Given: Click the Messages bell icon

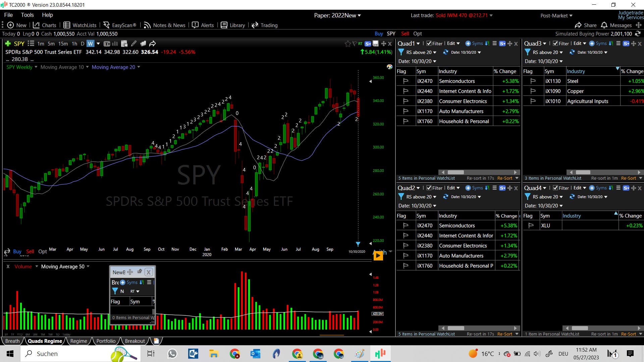Looking at the screenshot, I should point(604,25).
